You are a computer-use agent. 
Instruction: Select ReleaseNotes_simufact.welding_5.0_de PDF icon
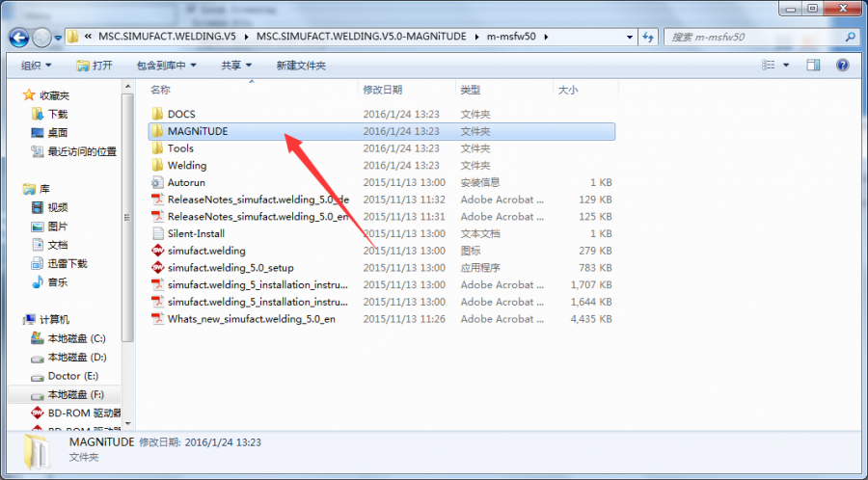[158, 200]
